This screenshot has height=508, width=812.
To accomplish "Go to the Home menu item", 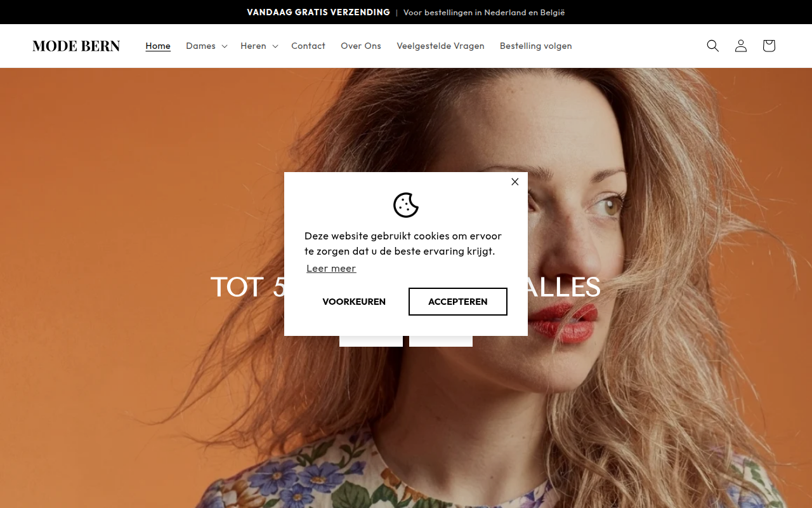I will [158, 46].
